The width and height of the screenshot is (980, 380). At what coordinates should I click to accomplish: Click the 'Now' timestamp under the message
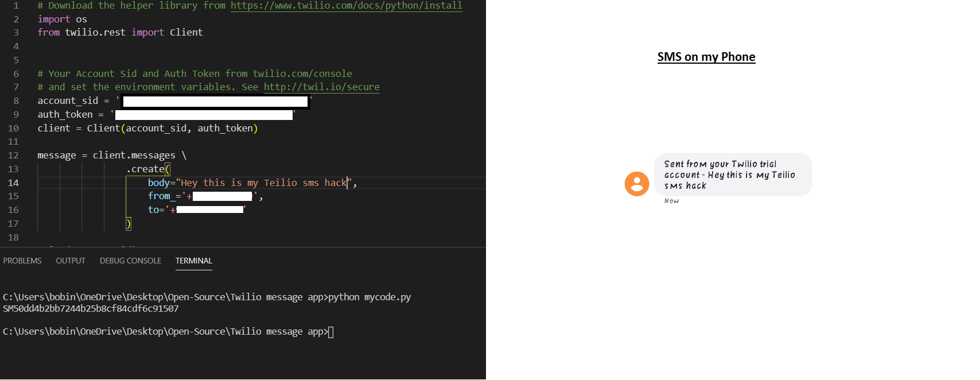pyautogui.click(x=672, y=201)
